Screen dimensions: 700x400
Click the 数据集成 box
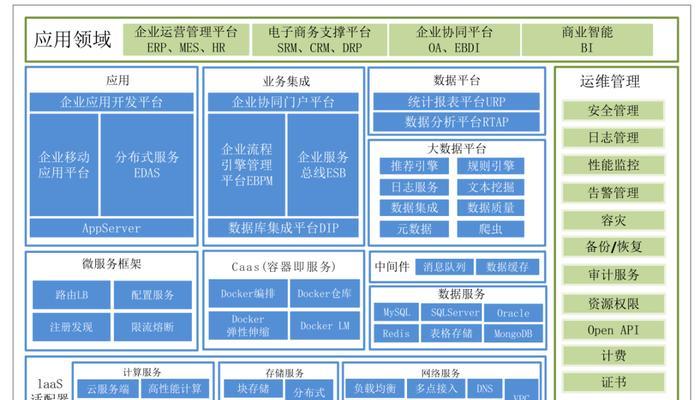pos(414,208)
